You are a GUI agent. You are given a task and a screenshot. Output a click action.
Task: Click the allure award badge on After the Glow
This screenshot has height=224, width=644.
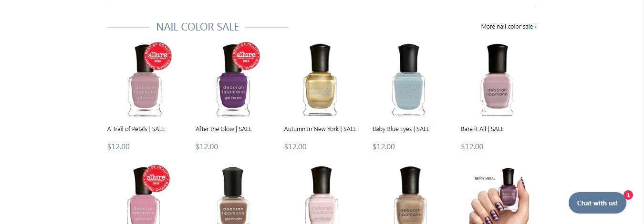coord(246,55)
